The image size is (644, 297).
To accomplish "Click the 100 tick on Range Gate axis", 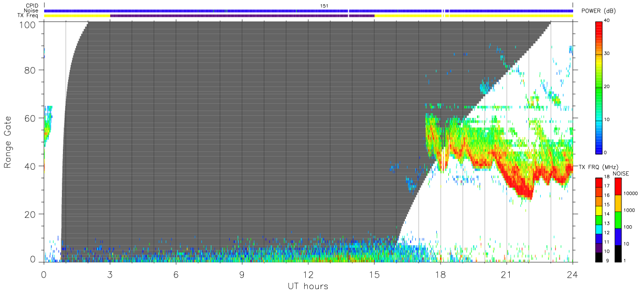I will [28, 25].
